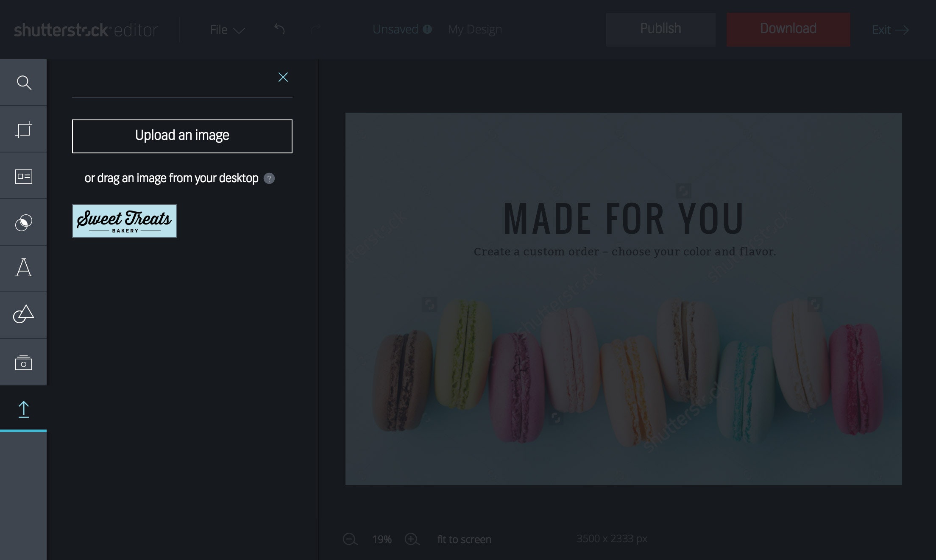Image resolution: width=936 pixels, height=560 pixels.
Task: Open the shapes and elements panel
Action: pos(24,314)
